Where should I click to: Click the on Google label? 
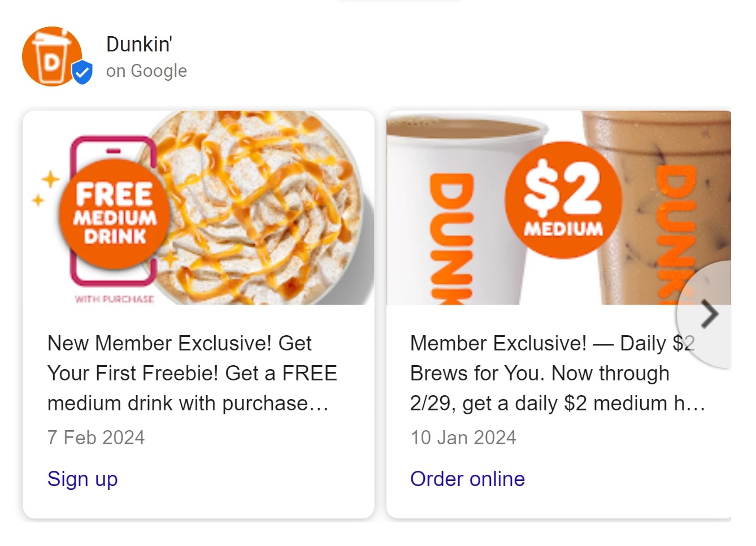(x=146, y=71)
